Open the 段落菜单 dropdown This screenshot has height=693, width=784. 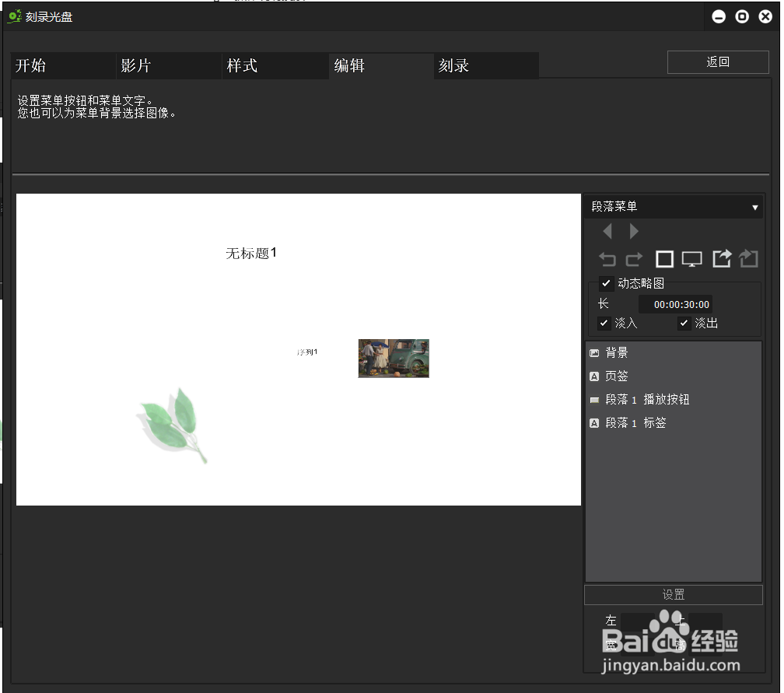coord(674,207)
